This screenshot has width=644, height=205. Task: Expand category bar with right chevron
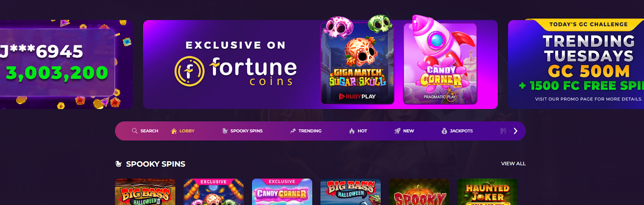pos(515,131)
